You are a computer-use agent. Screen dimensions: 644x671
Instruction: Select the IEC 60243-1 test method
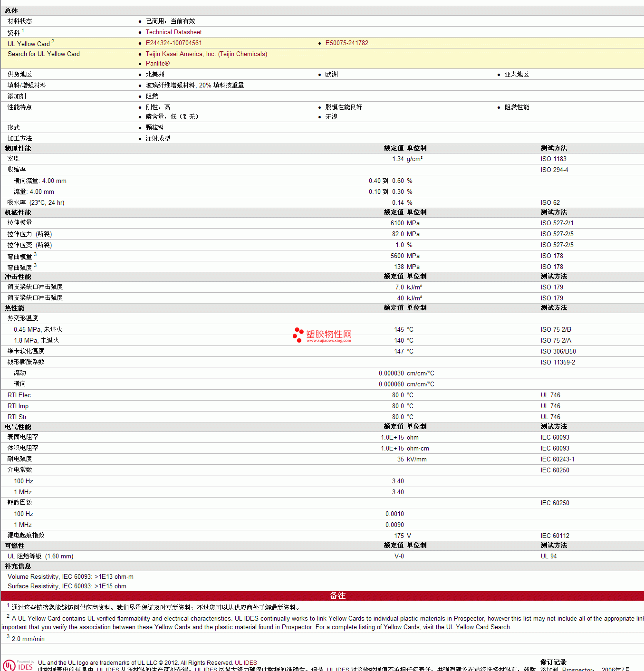tap(557, 459)
